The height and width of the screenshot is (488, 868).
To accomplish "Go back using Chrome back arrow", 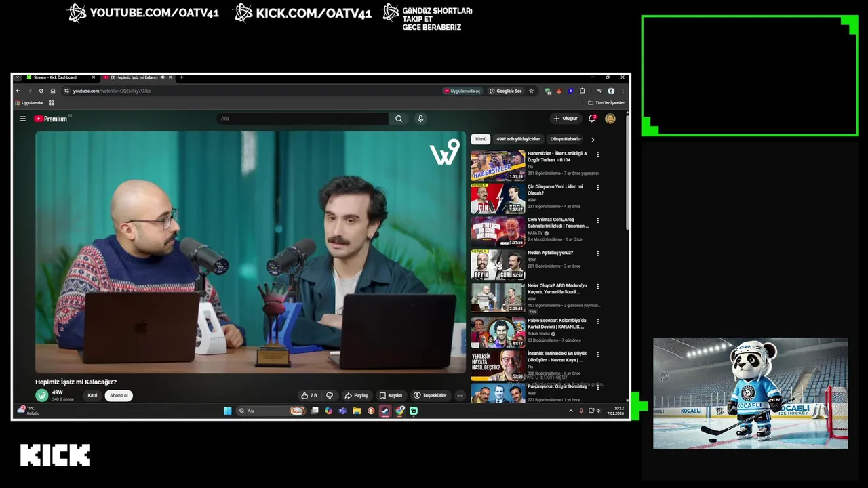I will pyautogui.click(x=18, y=91).
